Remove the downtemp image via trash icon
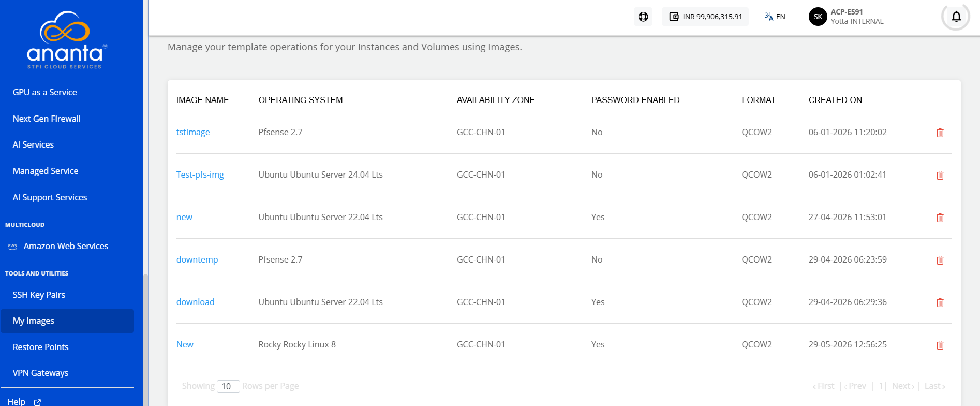 940,260
